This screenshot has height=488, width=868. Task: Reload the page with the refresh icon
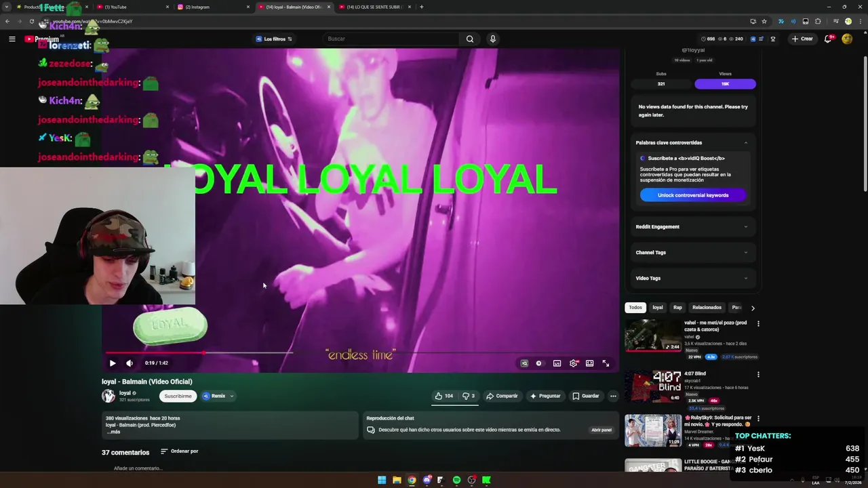[x=31, y=21]
